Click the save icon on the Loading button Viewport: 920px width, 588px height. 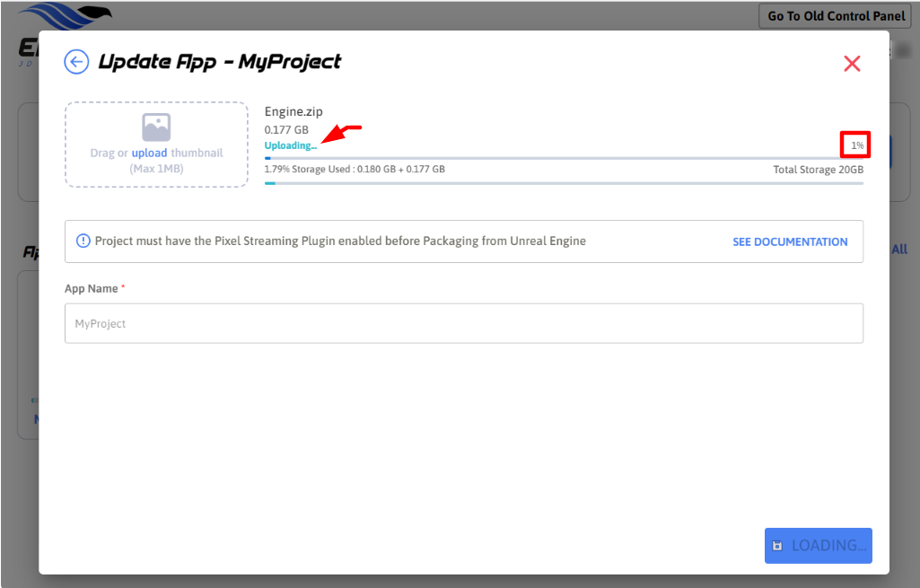click(x=777, y=546)
